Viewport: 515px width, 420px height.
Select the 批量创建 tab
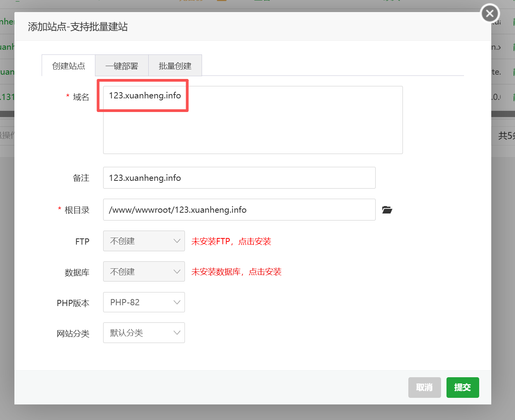coord(175,66)
